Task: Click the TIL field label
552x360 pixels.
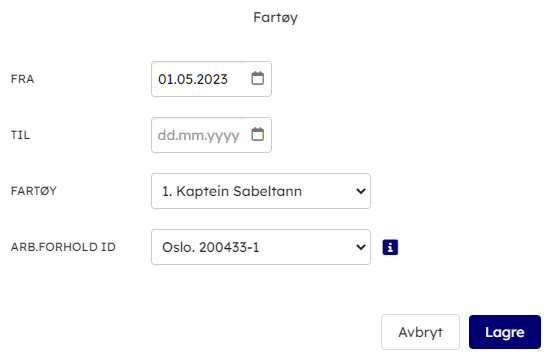Action: 20,135
